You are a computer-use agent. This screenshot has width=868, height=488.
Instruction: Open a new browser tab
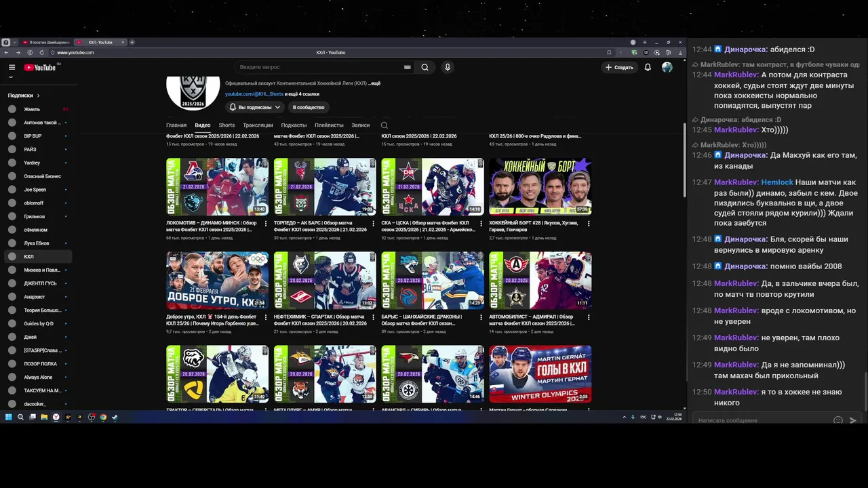[132, 42]
